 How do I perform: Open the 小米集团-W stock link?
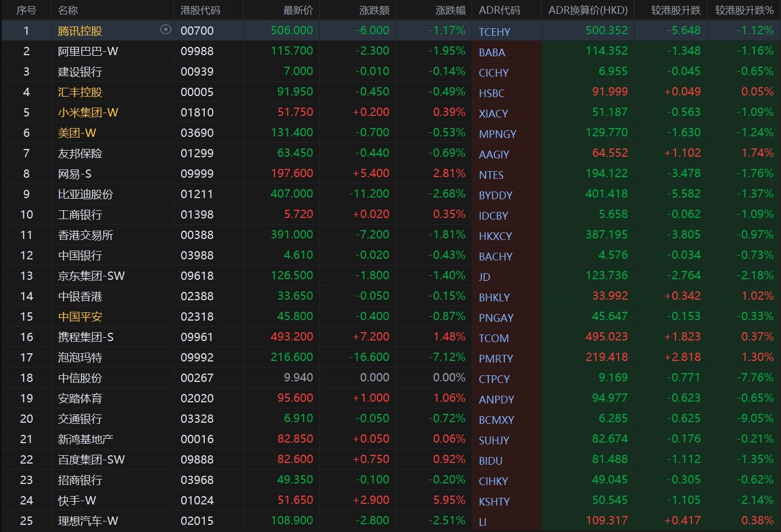[x=88, y=113]
